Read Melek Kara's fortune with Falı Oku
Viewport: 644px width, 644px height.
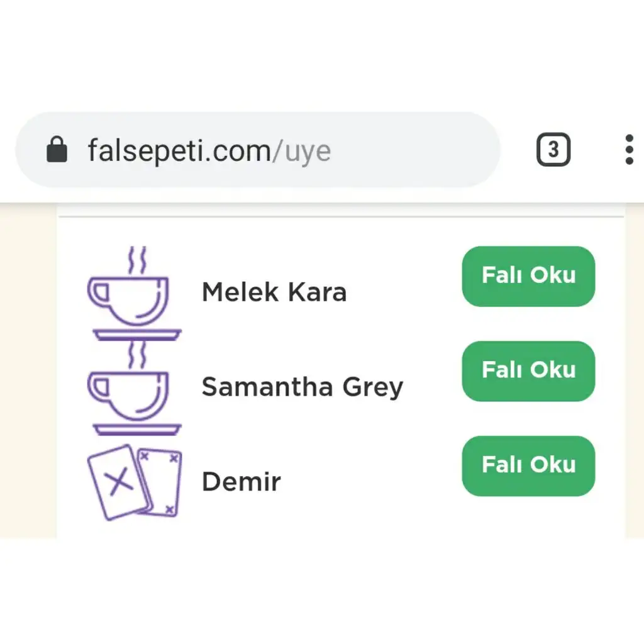click(528, 277)
